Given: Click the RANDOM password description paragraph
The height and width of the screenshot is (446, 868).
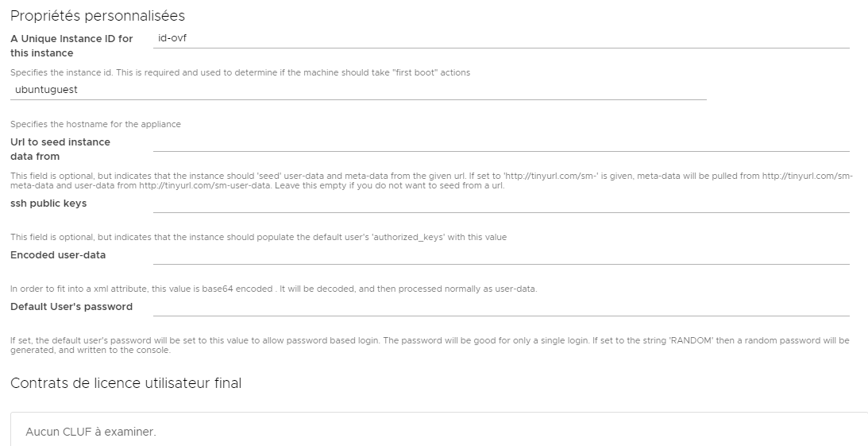Looking at the screenshot, I should [430, 345].
